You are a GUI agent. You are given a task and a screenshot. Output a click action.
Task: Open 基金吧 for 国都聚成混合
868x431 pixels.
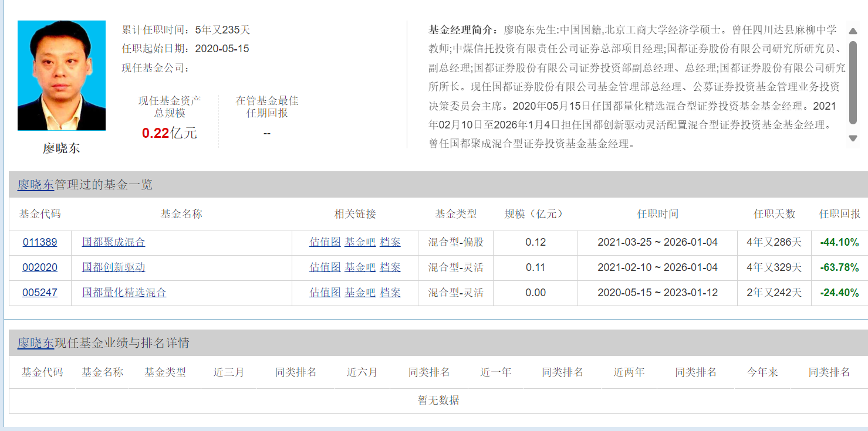click(360, 242)
